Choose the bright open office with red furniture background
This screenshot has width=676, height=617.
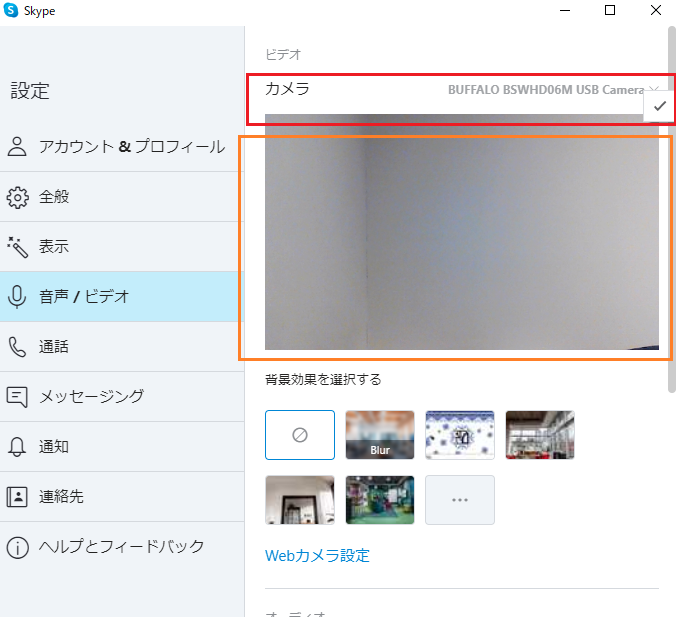pos(540,435)
